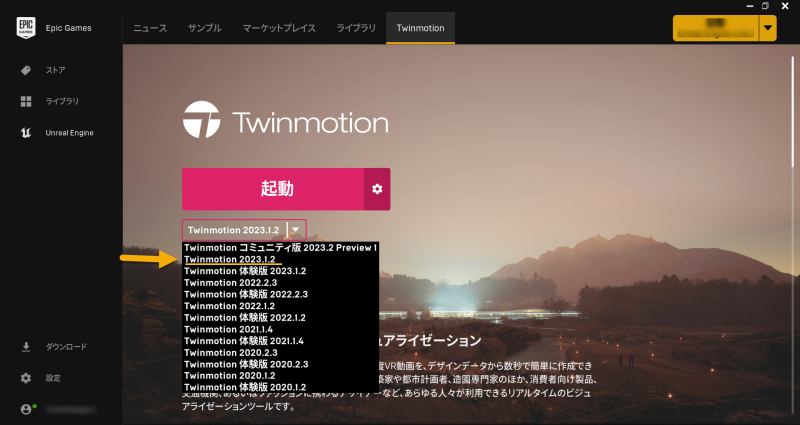This screenshot has width=800, height=425.
Task: Click the blurred username at bottom-left
Action: 70,409
